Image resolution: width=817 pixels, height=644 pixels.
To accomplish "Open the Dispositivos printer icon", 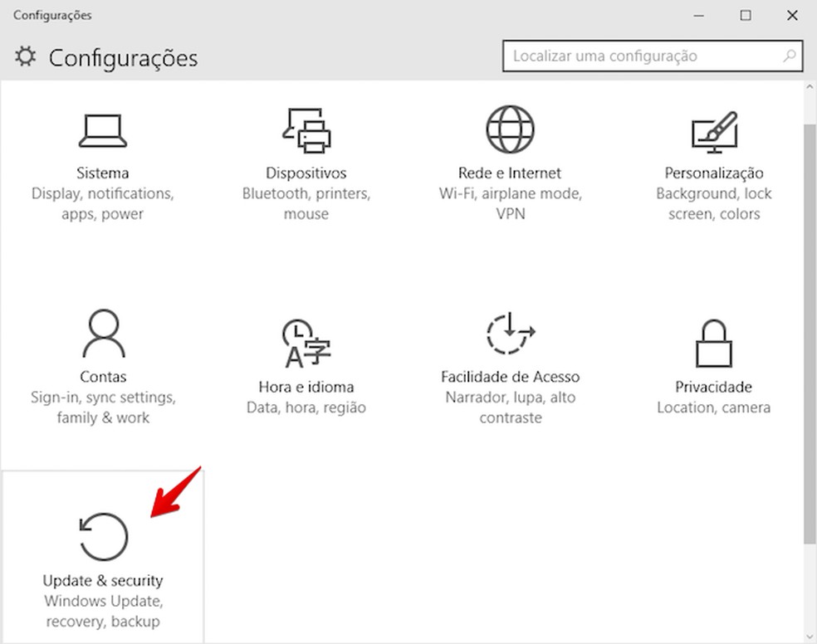I will point(306,130).
